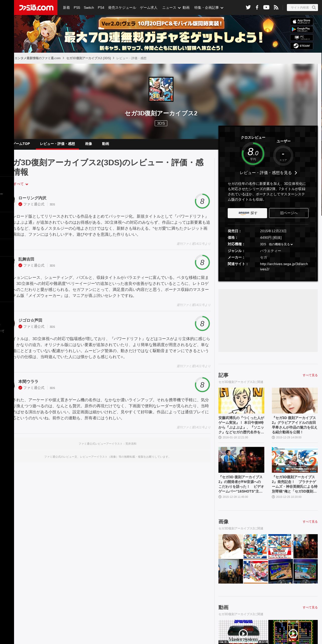Open the Famitsu.com logo home link
This screenshot has height=644, width=322.
(x=36, y=8)
